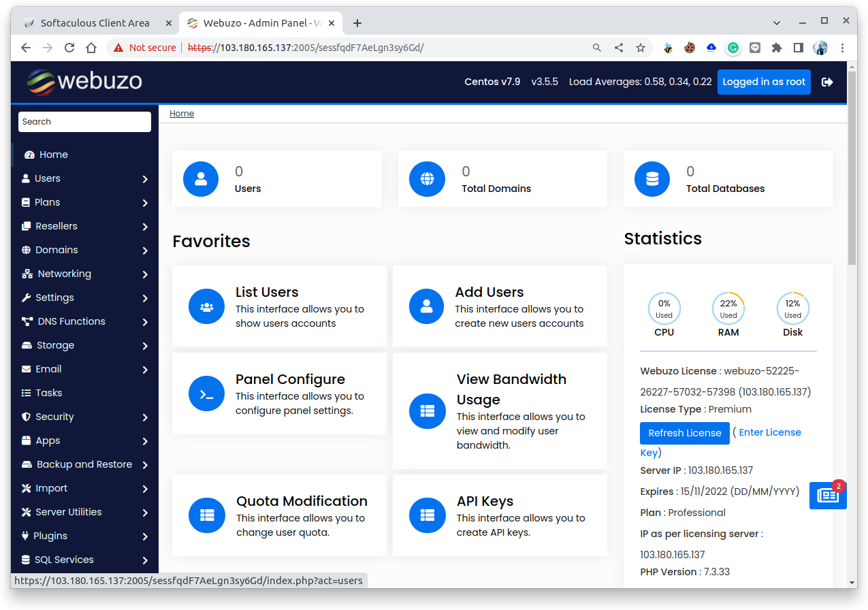Open the floating news icon with badge
This screenshot has width=868, height=610.
click(828, 495)
